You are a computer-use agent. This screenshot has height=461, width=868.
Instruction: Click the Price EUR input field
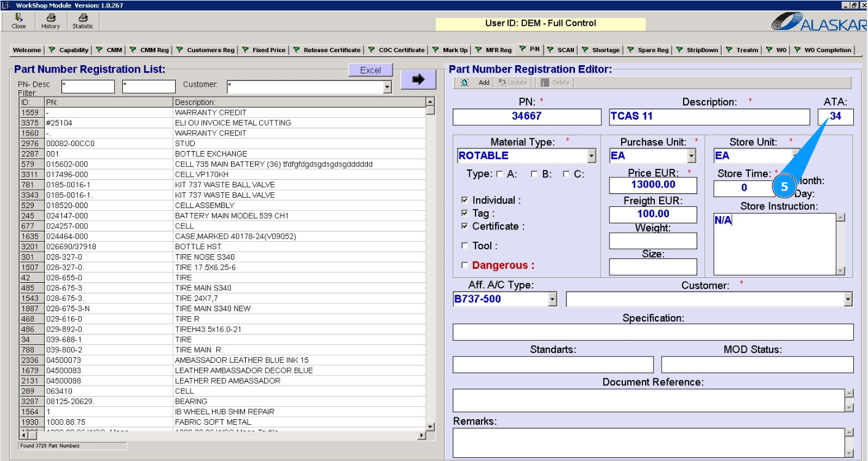tap(653, 185)
